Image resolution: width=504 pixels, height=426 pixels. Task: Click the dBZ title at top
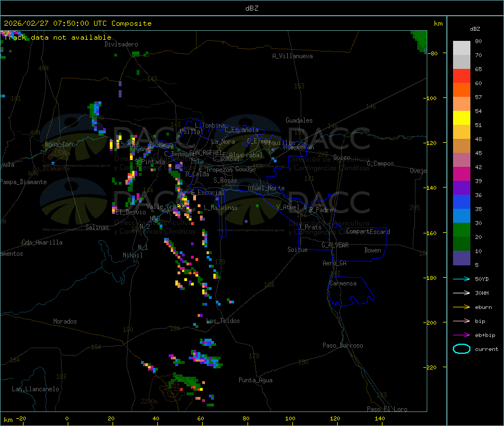pyautogui.click(x=251, y=8)
